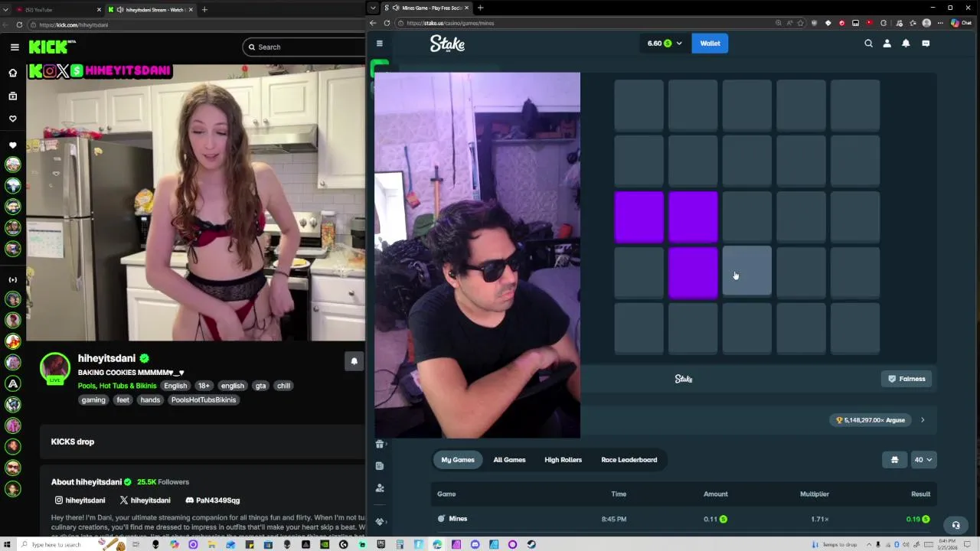
Task: Toggle notification bell for hiheyitsdani
Action: tap(354, 361)
